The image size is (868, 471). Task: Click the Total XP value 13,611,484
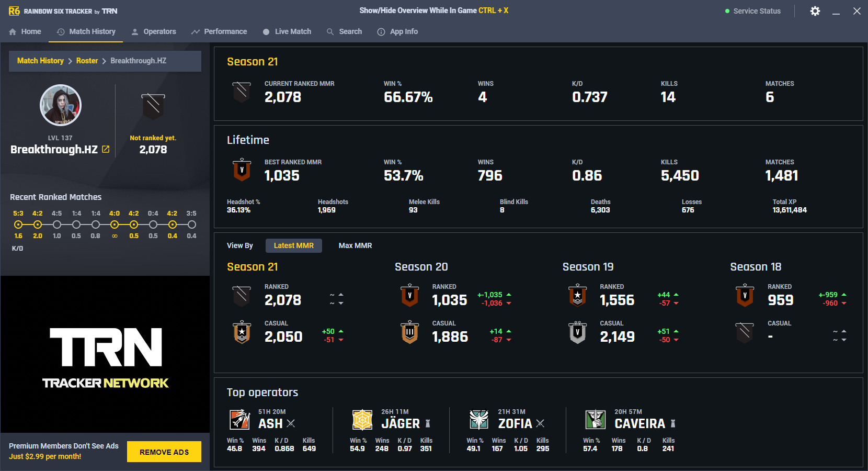[x=790, y=210]
